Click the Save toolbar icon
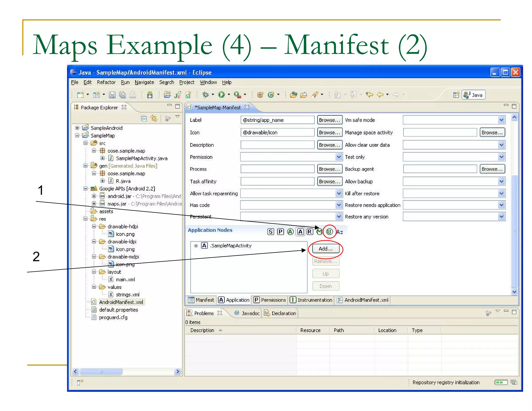Viewport: 532px width, 411px height. [x=112, y=95]
